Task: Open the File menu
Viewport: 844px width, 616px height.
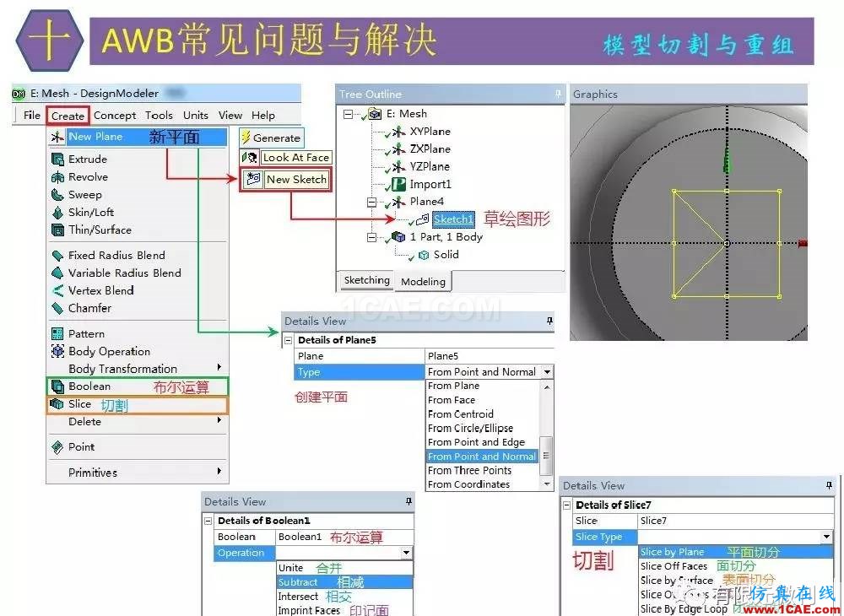Action: click(x=32, y=115)
